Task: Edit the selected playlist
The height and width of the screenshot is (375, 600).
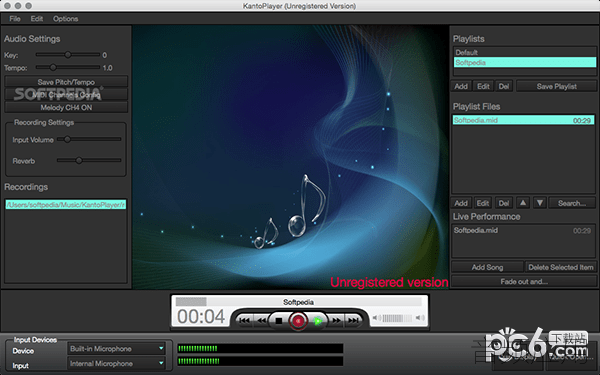Action: pos(483,86)
